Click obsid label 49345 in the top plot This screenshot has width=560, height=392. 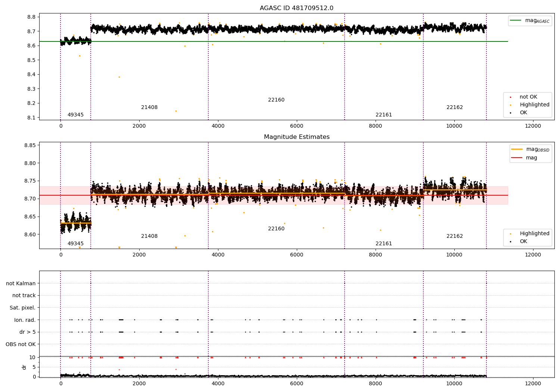[75, 115]
